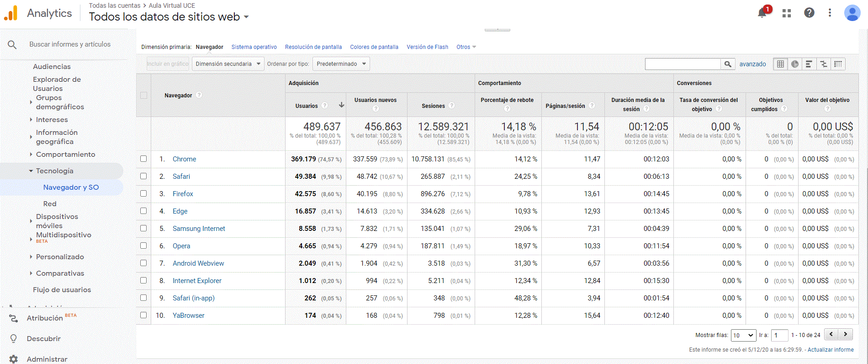Click the sidebar search magnifier icon
Screen dimensions: 868x364
coord(12,44)
